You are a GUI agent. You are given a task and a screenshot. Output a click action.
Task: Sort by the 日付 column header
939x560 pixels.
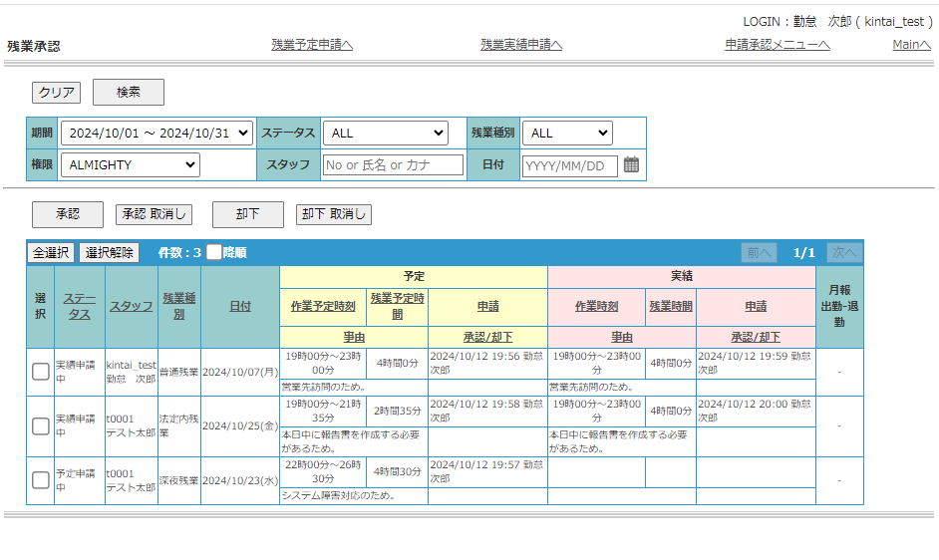(240, 306)
